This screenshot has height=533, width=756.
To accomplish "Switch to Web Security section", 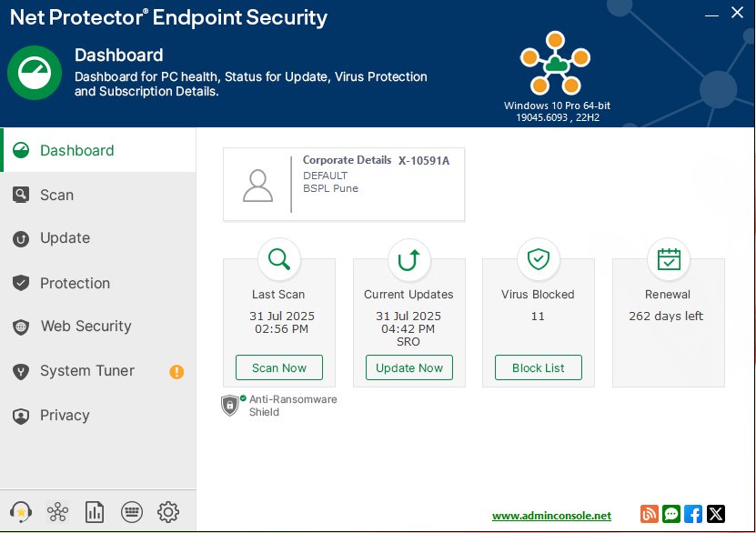I will click(86, 327).
